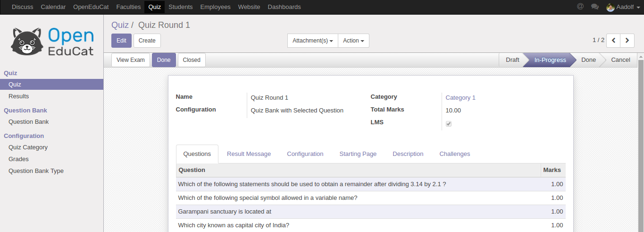Click the Aadolf user avatar

[611, 7]
